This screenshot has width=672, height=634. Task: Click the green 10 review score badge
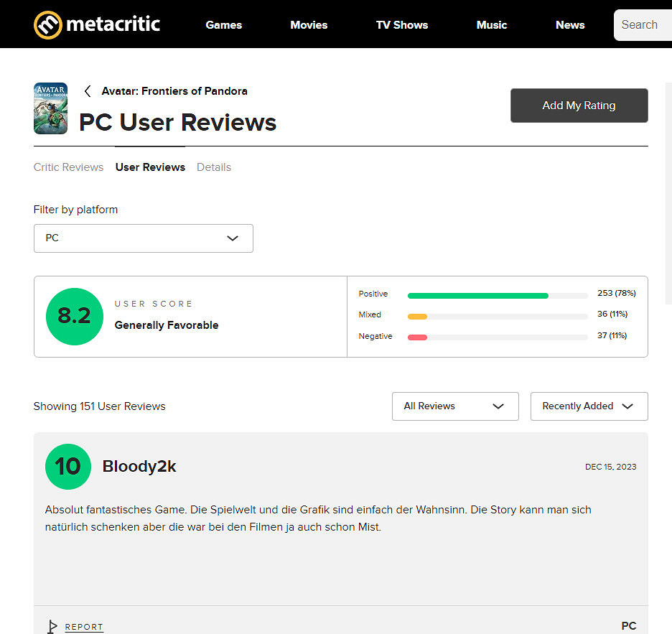(68, 467)
